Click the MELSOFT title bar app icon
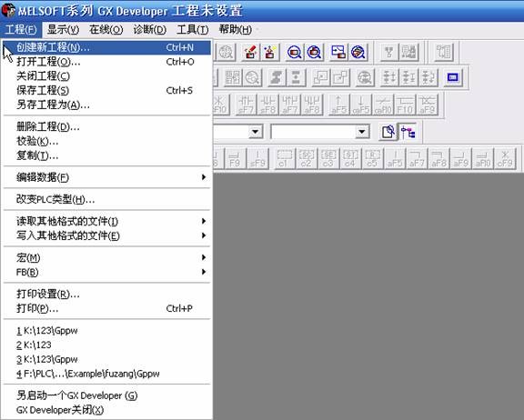524x420 pixels. 8,10
